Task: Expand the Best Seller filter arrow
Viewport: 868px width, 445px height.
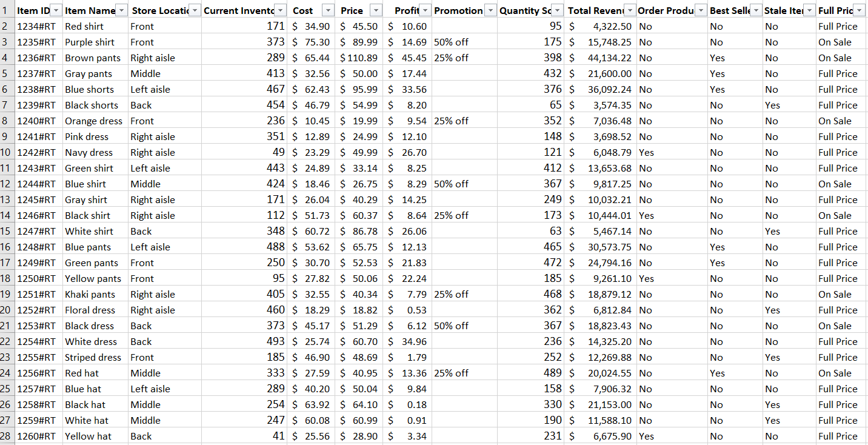Action: pyautogui.click(x=756, y=11)
